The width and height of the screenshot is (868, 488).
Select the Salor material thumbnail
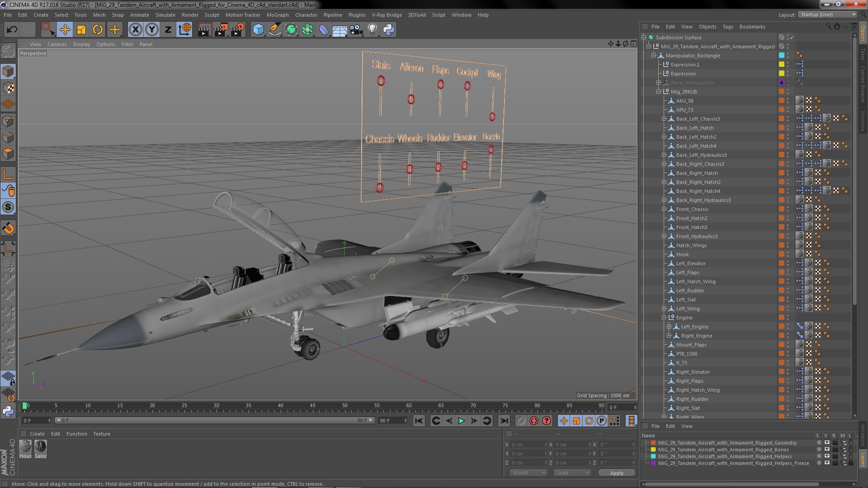tap(41, 449)
